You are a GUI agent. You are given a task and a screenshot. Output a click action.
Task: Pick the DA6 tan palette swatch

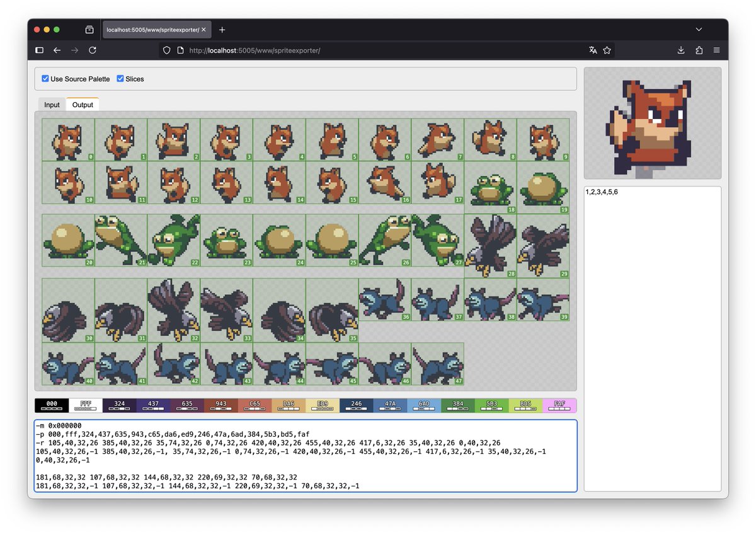pyautogui.click(x=289, y=405)
